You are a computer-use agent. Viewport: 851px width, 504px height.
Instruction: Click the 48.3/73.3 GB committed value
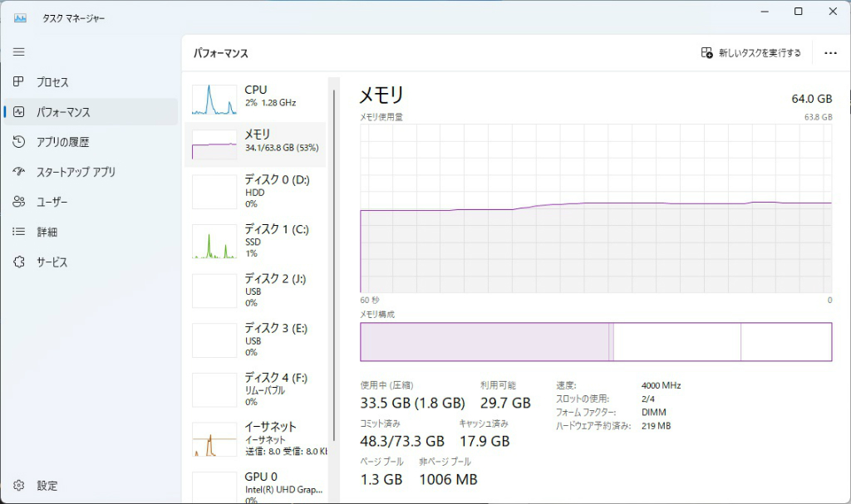(x=402, y=441)
